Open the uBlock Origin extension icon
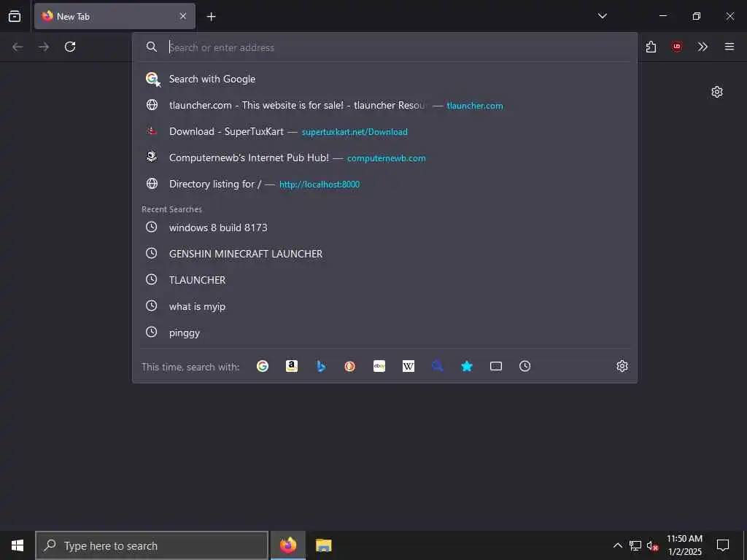 677,47
